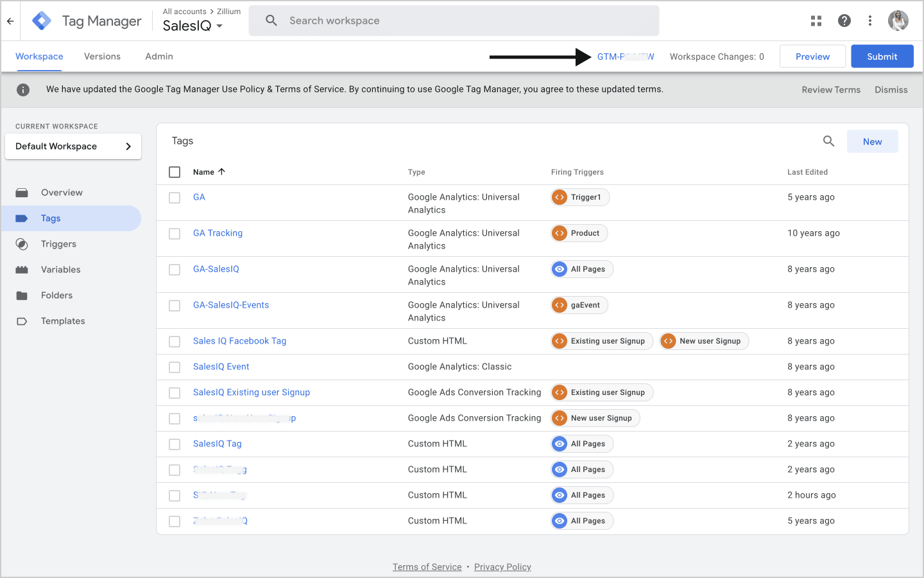Open the SalesIQ Event tag link
Viewport: 924px width, 578px height.
221,367
